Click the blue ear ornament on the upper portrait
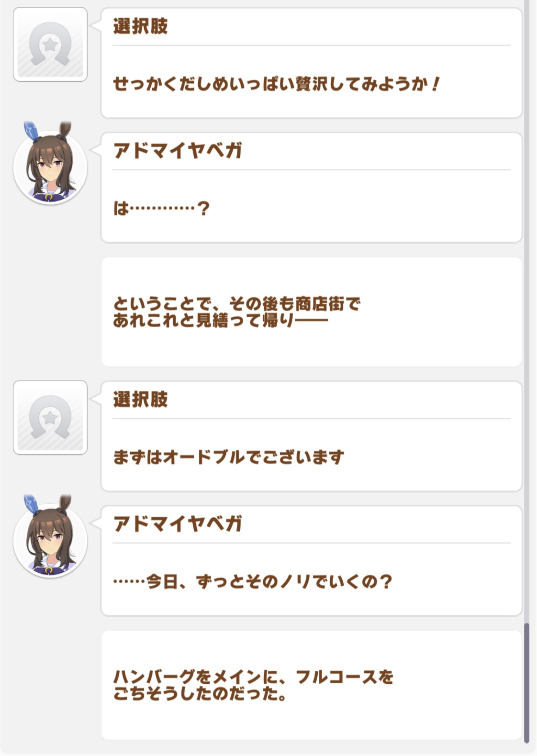 [31, 132]
